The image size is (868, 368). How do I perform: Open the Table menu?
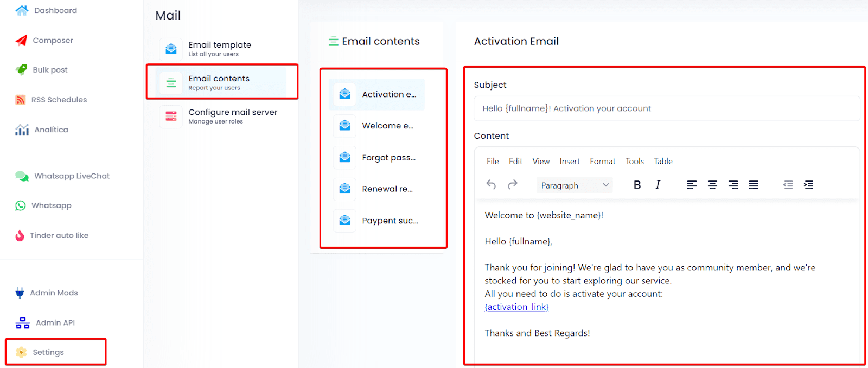(x=663, y=162)
